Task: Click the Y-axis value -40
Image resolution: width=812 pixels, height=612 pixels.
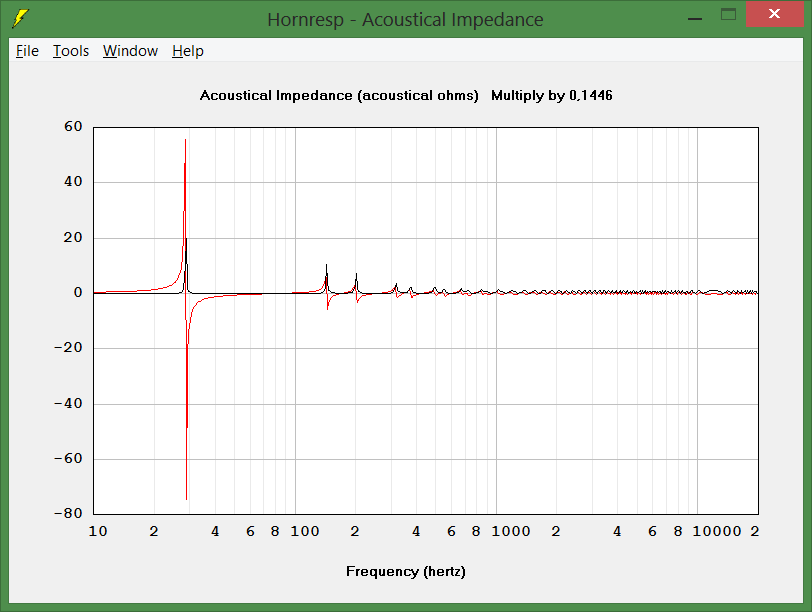Action: click(x=68, y=403)
